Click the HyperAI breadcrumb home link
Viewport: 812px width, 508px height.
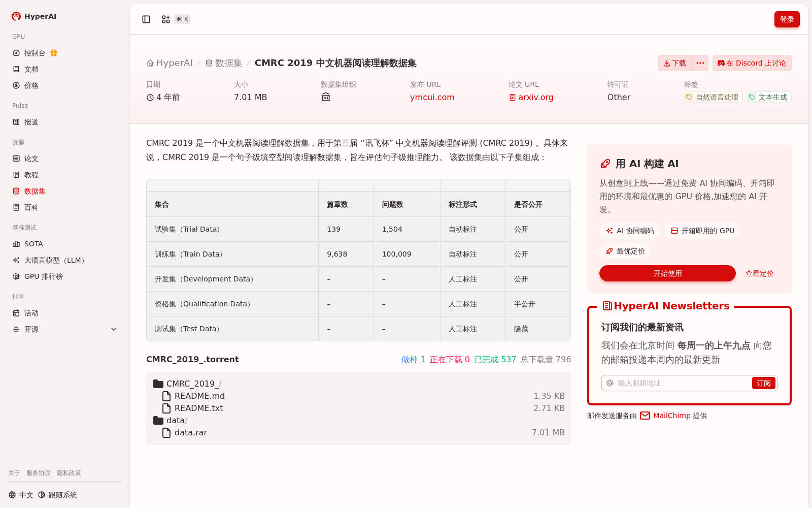click(170, 63)
